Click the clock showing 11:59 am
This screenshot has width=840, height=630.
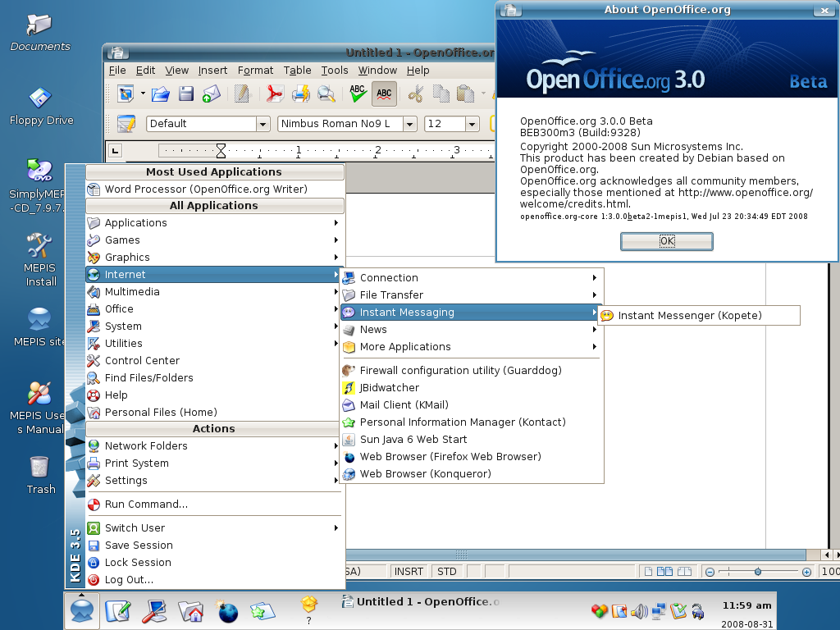click(746, 605)
